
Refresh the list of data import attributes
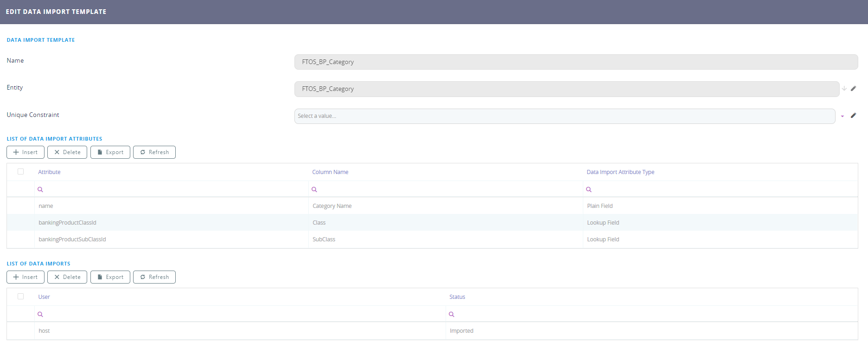click(x=154, y=152)
